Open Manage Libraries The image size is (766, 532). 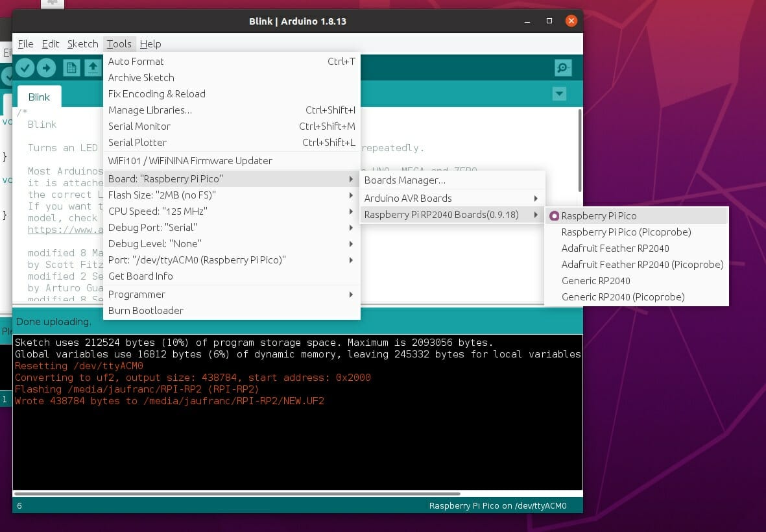coord(232,110)
